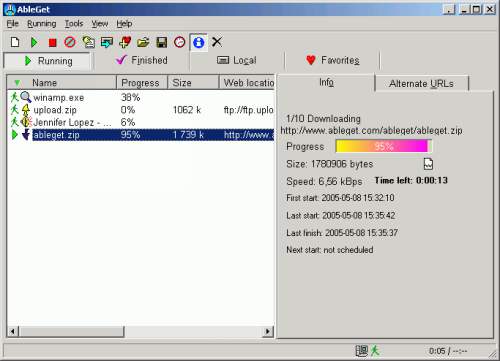Image resolution: width=500 pixels, height=361 pixels.
Task: Open folder icon in toolbar
Action: coord(143,42)
